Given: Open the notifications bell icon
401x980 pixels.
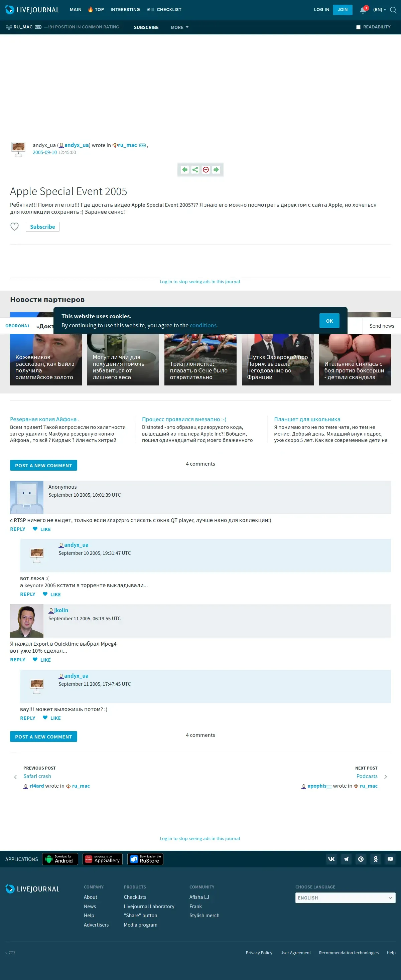Looking at the screenshot, I should click(363, 10).
